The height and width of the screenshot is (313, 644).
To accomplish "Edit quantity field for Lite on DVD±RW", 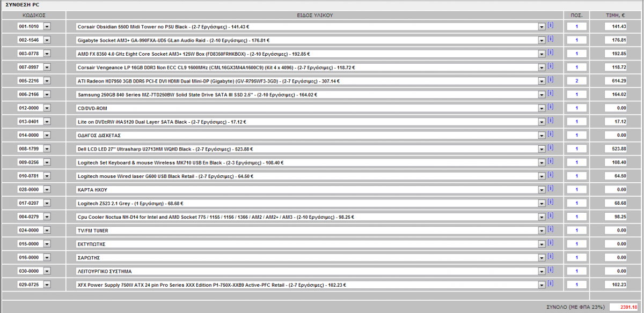I will 576,122.
